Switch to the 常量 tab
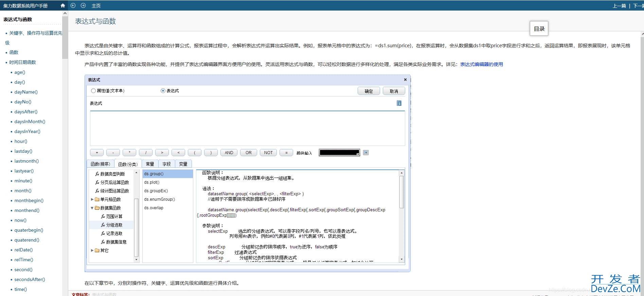The height and width of the screenshot is (296, 644). click(x=150, y=164)
